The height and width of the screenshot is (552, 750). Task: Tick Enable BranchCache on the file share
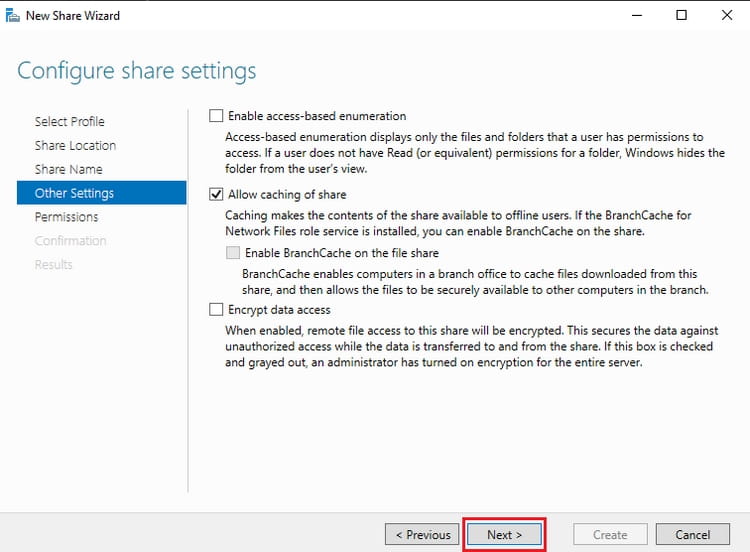click(x=233, y=253)
